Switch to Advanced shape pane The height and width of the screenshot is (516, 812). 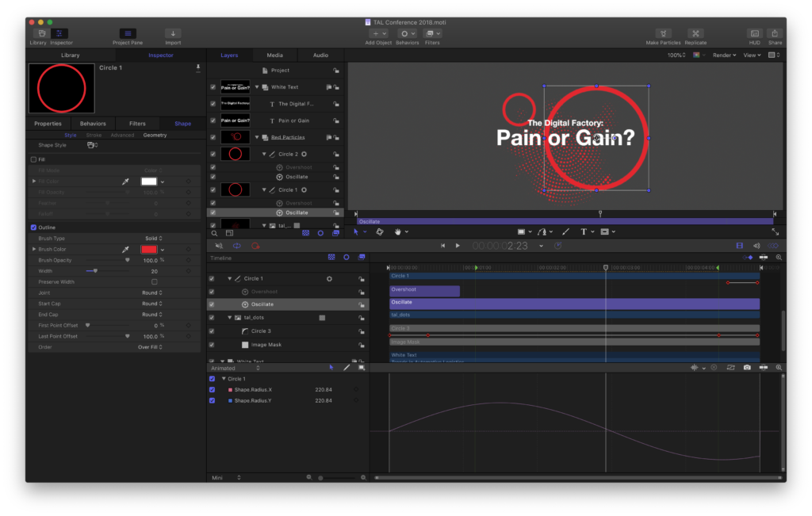tap(122, 135)
